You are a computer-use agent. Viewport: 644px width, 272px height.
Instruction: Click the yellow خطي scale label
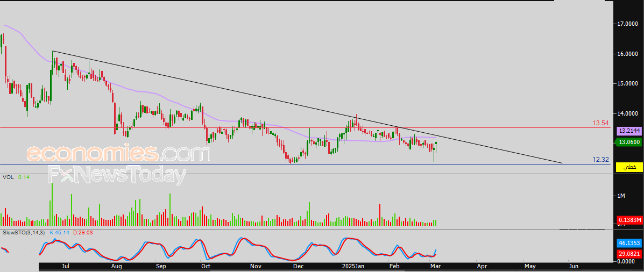click(x=629, y=167)
